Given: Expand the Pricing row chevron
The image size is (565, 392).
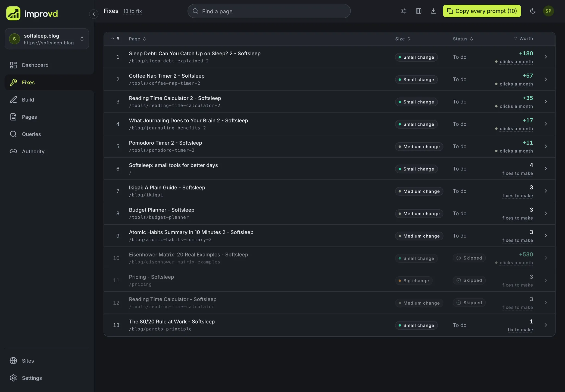Looking at the screenshot, I should pos(546,280).
